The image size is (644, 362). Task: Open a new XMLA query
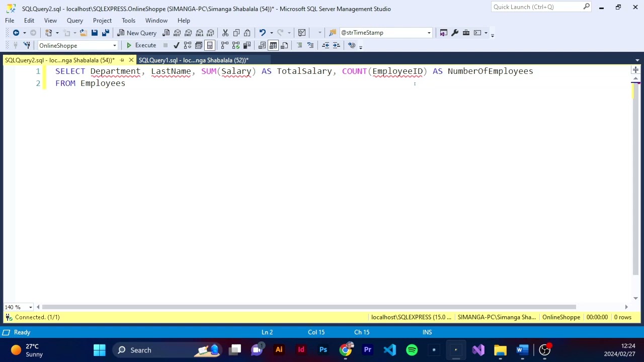pyautogui.click(x=199, y=33)
